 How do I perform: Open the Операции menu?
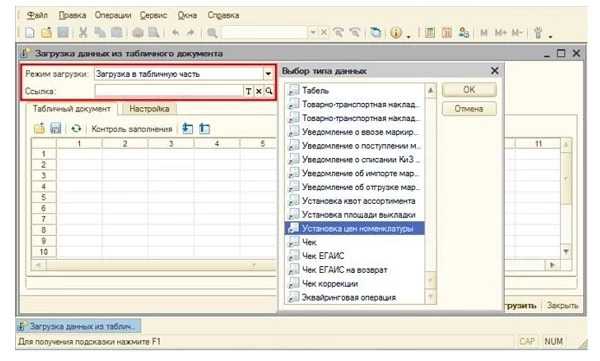112,15
